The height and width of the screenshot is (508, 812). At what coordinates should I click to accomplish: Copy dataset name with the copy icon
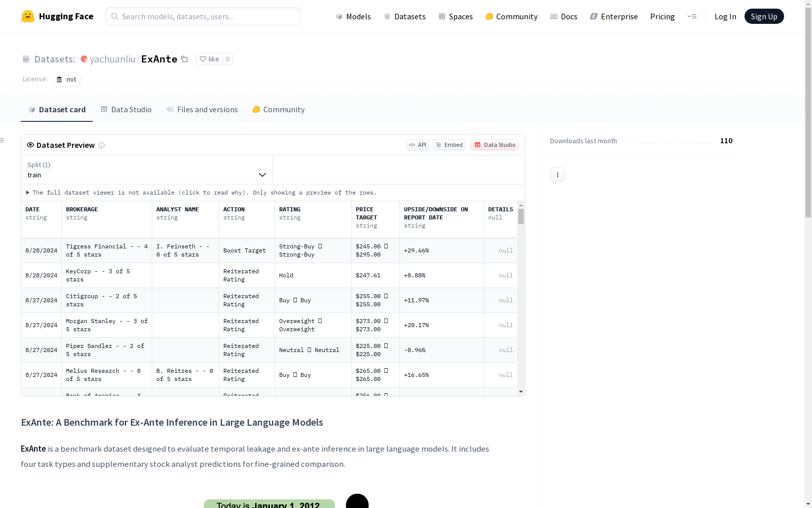tap(184, 59)
